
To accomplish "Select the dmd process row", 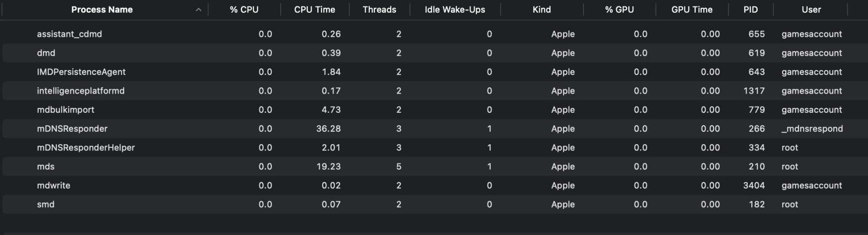I will 46,53.
